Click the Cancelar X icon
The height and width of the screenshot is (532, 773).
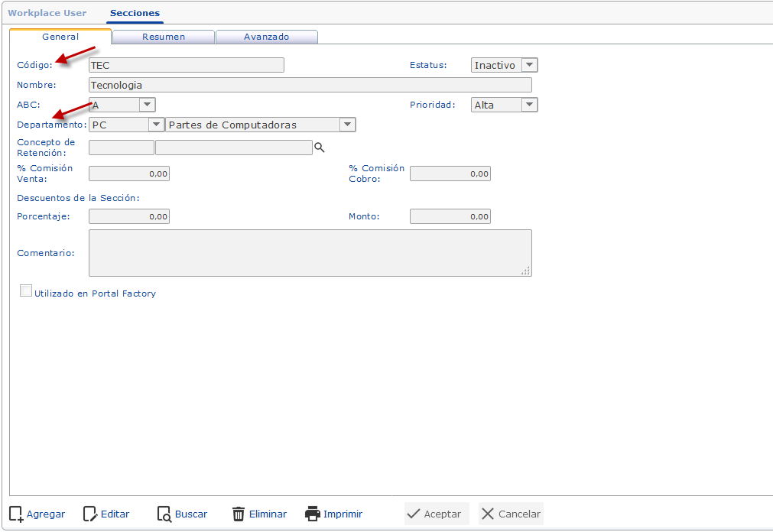click(488, 514)
